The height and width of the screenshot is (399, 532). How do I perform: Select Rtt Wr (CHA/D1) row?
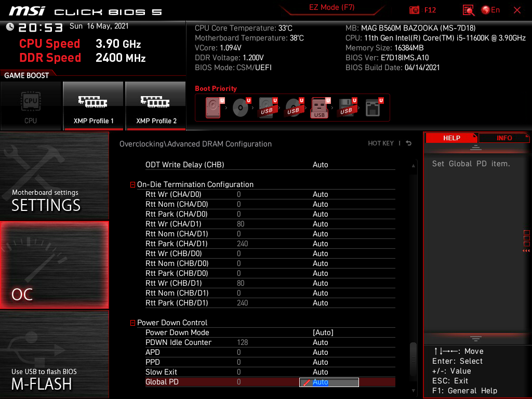point(270,224)
